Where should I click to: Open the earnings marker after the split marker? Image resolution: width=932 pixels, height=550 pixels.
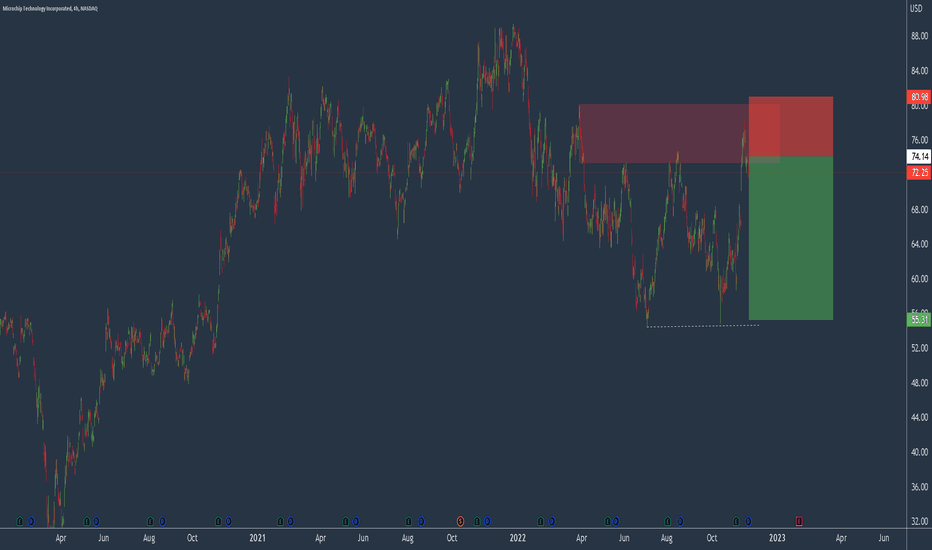[477, 521]
